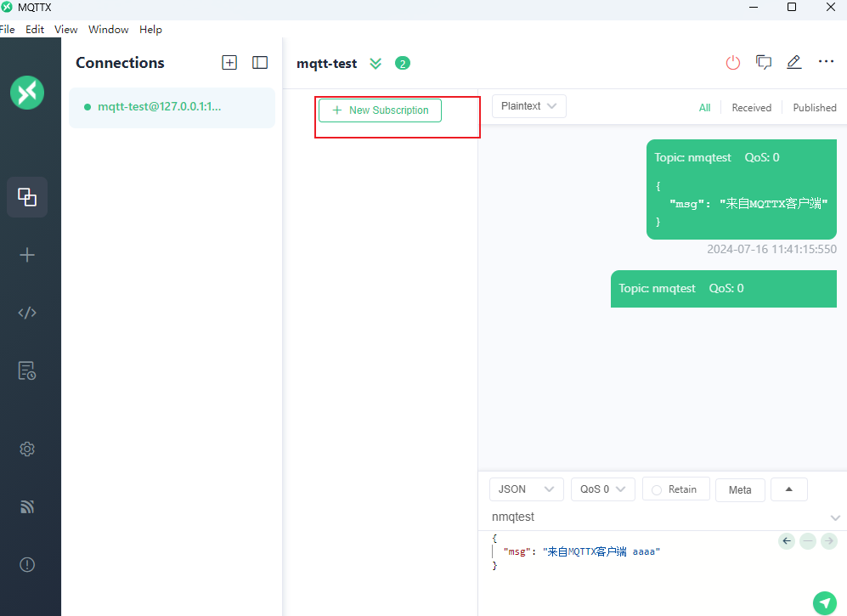Screen dimensions: 847x616
Task: Send the message with the green send button
Action: [x=825, y=603]
